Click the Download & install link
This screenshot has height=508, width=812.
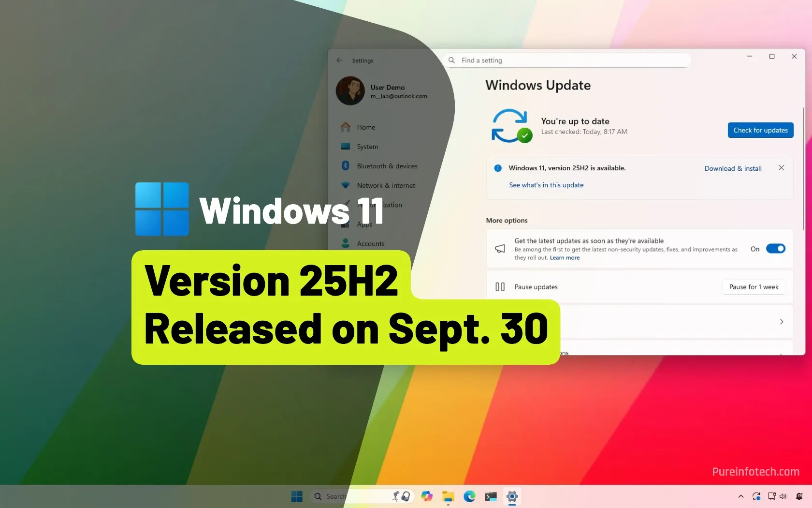click(x=732, y=168)
